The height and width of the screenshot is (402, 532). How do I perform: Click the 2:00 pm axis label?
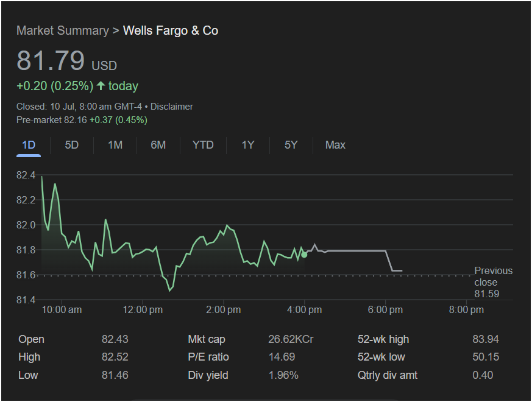[x=223, y=310]
